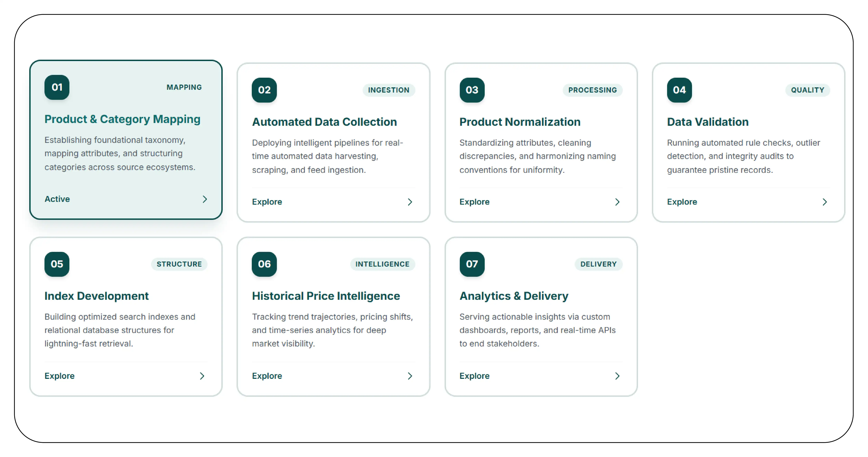Screen dimensions: 868x457
Task: Click Explore under Analytics & Delivery
Action: click(474, 376)
